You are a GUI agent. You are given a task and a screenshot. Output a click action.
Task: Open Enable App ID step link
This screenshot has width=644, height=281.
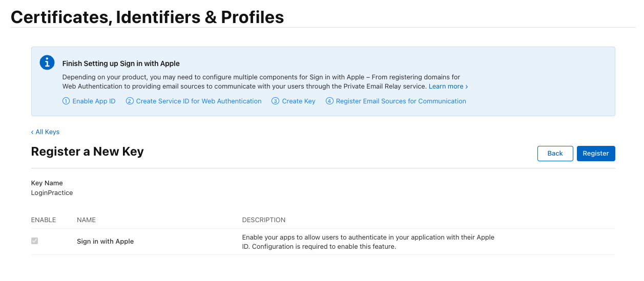[89, 101]
